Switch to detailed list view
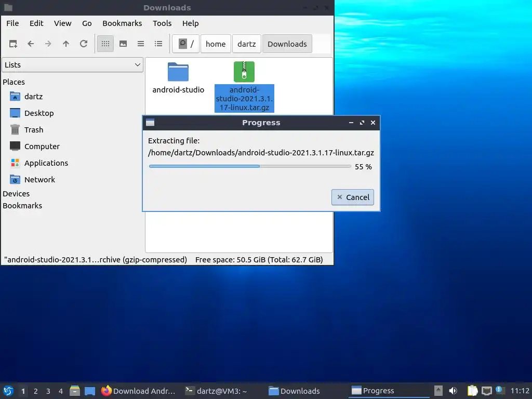This screenshot has width=532, height=399. tap(158, 44)
